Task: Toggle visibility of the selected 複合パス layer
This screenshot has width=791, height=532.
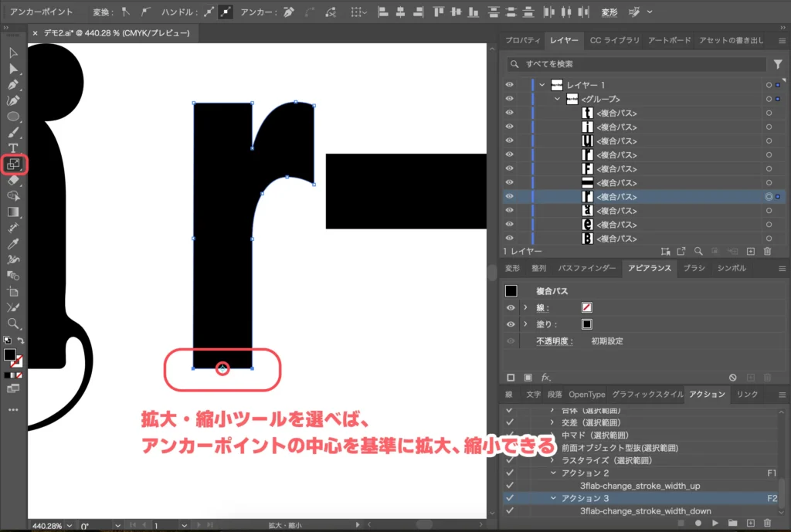Action: pyautogui.click(x=508, y=196)
